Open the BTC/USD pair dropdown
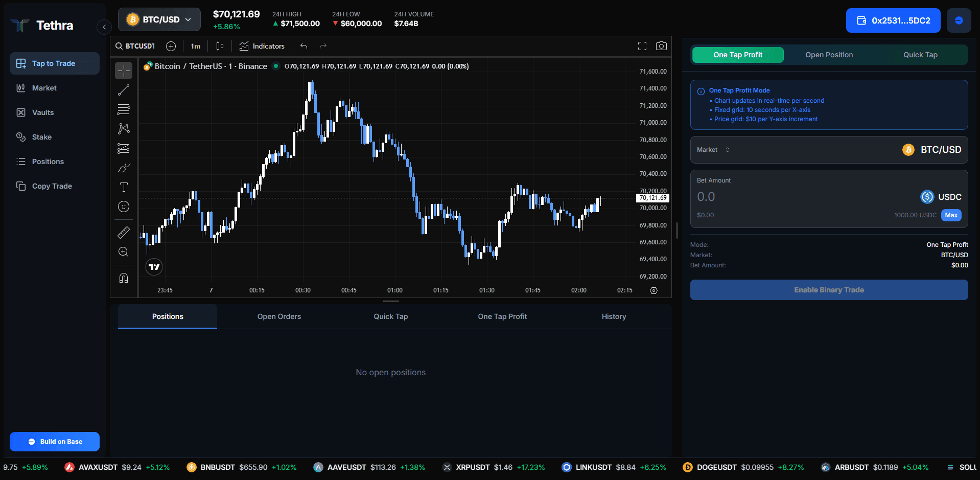This screenshot has height=480, width=980. click(x=159, y=19)
